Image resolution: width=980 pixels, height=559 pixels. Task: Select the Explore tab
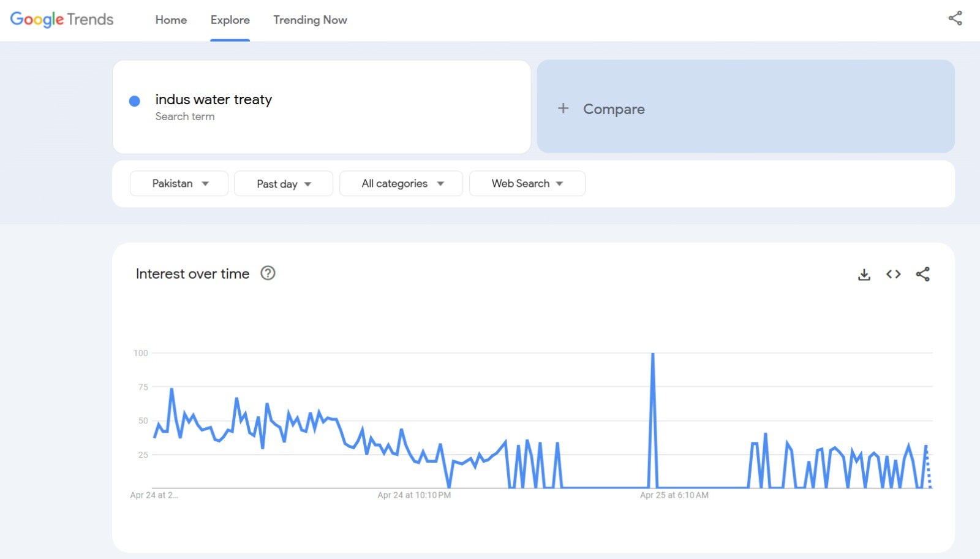230,20
